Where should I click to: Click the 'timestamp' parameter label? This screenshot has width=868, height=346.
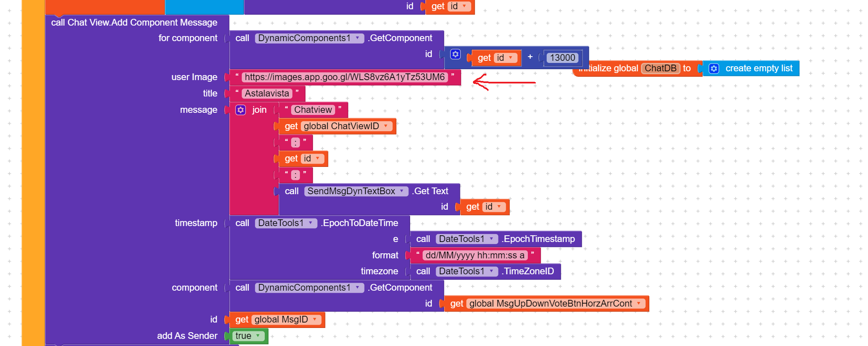(196, 223)
